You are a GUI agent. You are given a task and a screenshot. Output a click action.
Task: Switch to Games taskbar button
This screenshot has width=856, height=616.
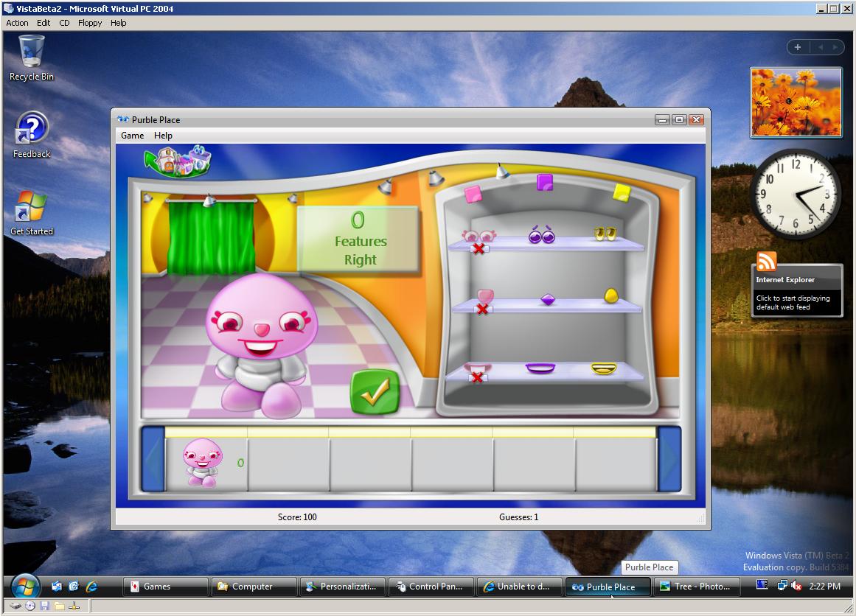click(x=166, y=587)
